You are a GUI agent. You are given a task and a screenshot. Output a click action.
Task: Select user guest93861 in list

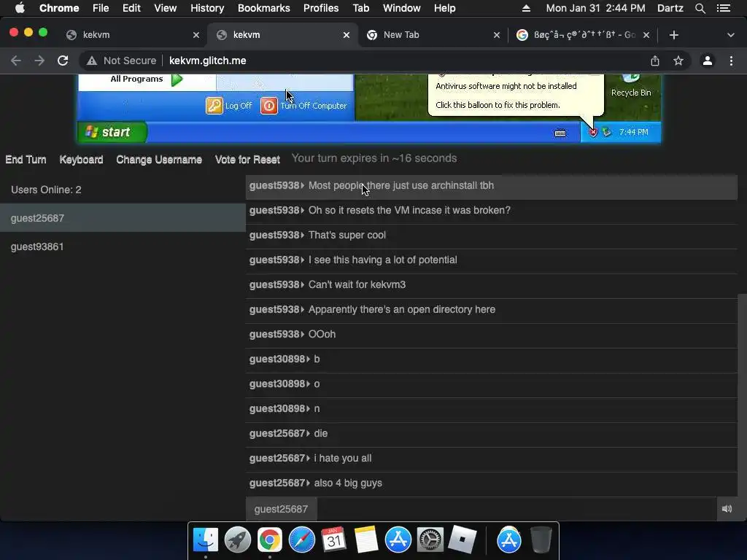coord(123,246)
